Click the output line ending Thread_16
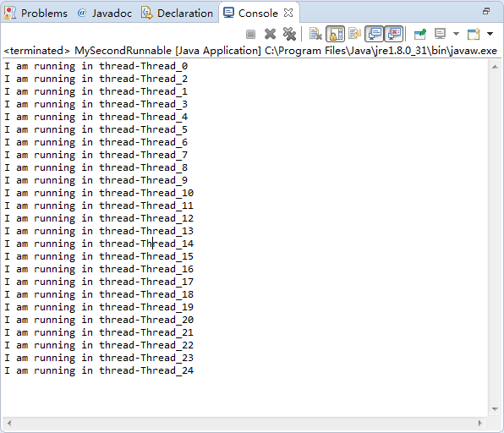504x433 pixels. pyautogui.click(x=99, y=270)
